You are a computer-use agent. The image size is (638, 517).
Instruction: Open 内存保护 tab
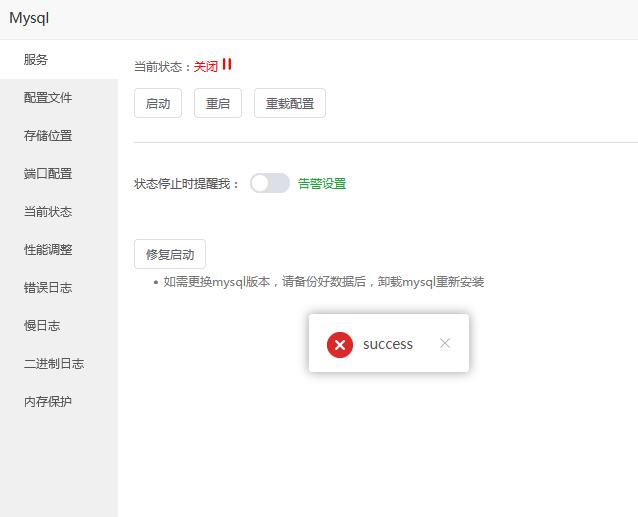coord(59,401)
